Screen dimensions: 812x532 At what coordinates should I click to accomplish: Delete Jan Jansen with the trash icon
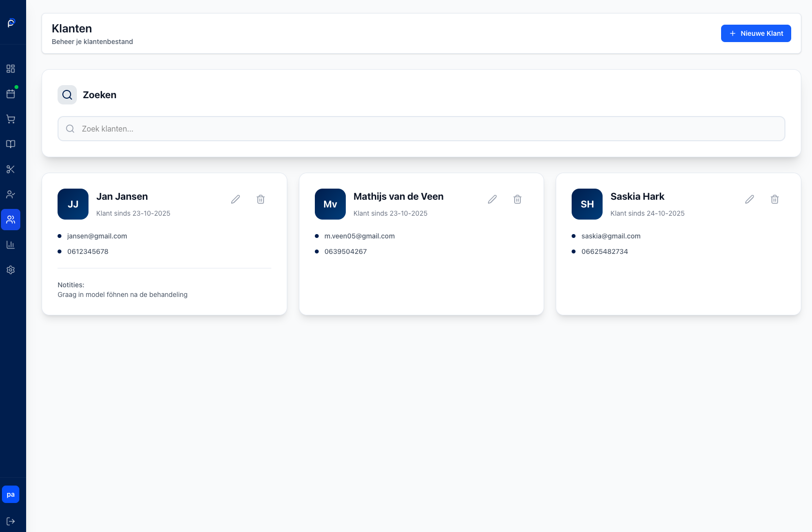[261, 199]
